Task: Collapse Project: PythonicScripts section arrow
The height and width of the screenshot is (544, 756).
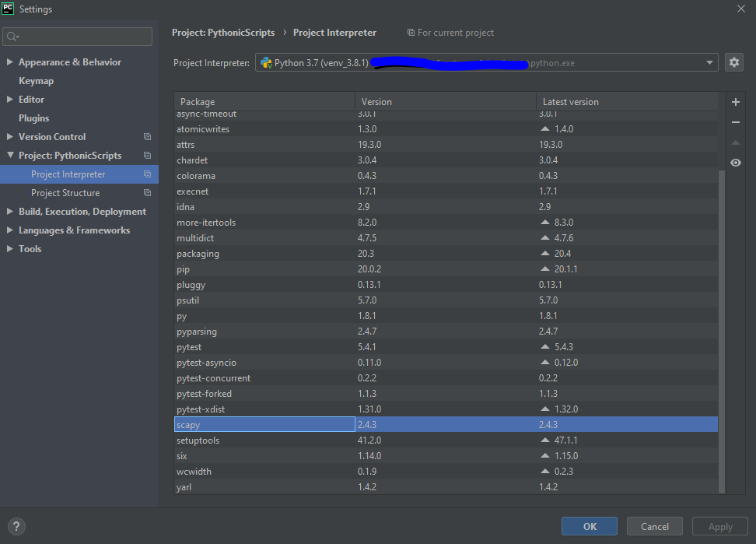Action: tap(10, 156)
